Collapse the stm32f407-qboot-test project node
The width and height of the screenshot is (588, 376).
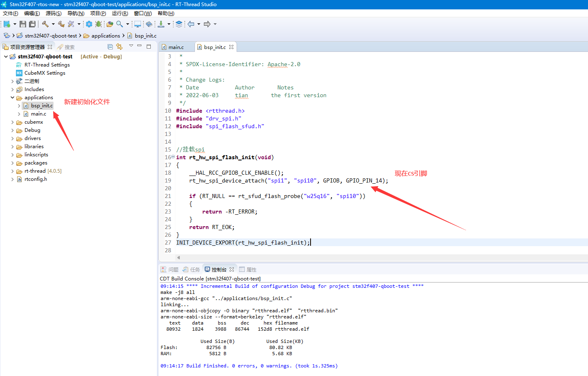pyautogui.click(x=6, y=57)
